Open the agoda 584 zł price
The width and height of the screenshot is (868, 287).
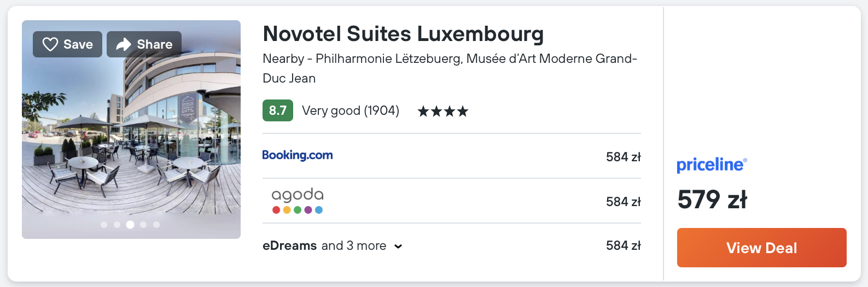(623, 202)
